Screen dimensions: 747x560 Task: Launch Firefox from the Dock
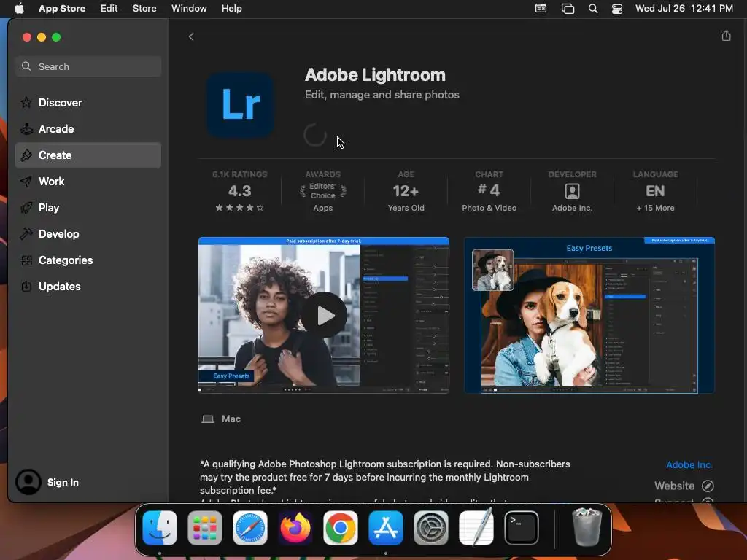pos(295,528)
